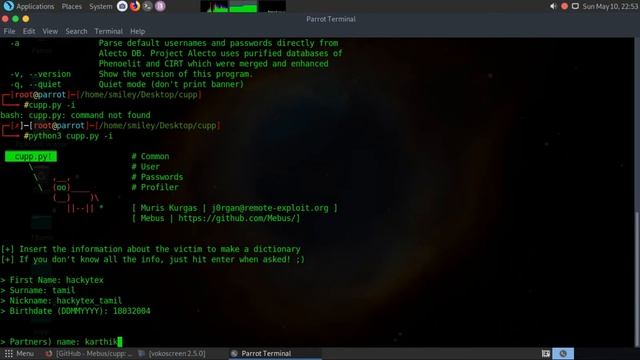Click the terminal's vertical scrollbar
The width and height of the screenshot is (640, 360).
click(x=637, y=278)
